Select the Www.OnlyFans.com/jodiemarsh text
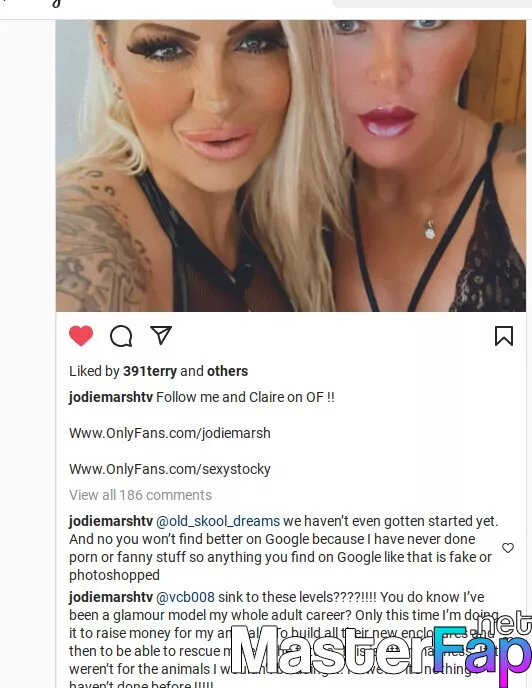Viewport: 532px width, 688px height. point(170,434)
